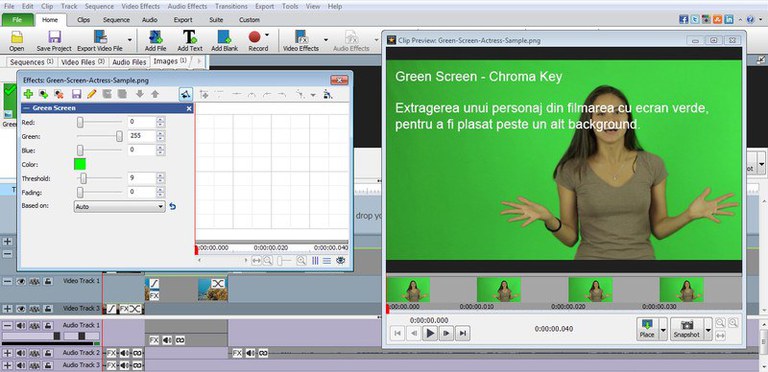
Task: Open the Transitions menu
Action: pos(231,6)
